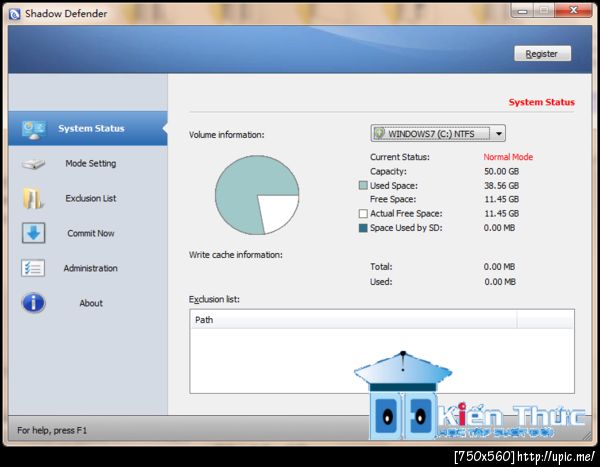Click the Volume information label
Image resolution: width=600 pixels, height=467 pixels.
(x=227, y=135)
